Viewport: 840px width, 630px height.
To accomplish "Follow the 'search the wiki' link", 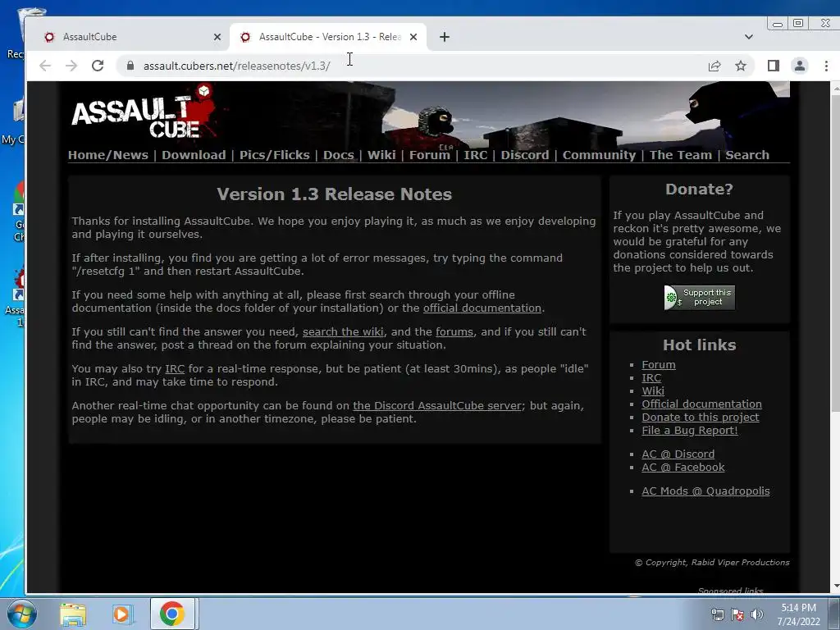I will (343, 332).
